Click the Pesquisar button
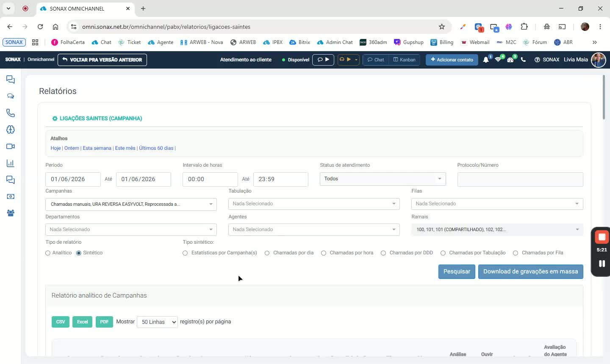 click(x=457, y=272)
